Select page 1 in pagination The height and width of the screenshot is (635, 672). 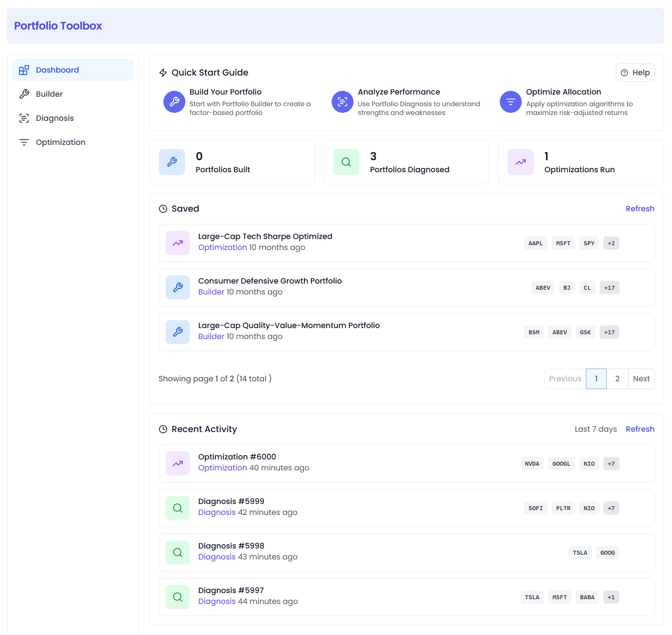pyautogui.click(x=596, y=379)
